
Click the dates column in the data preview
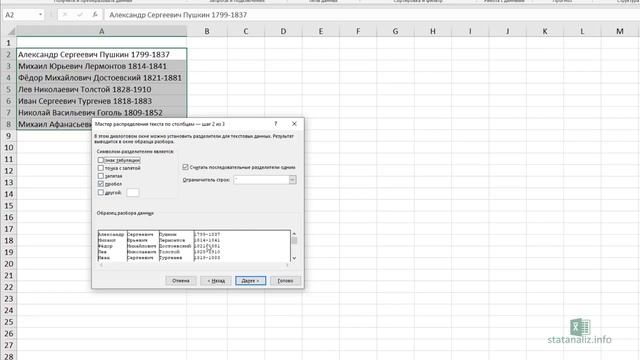coord(207,246)
